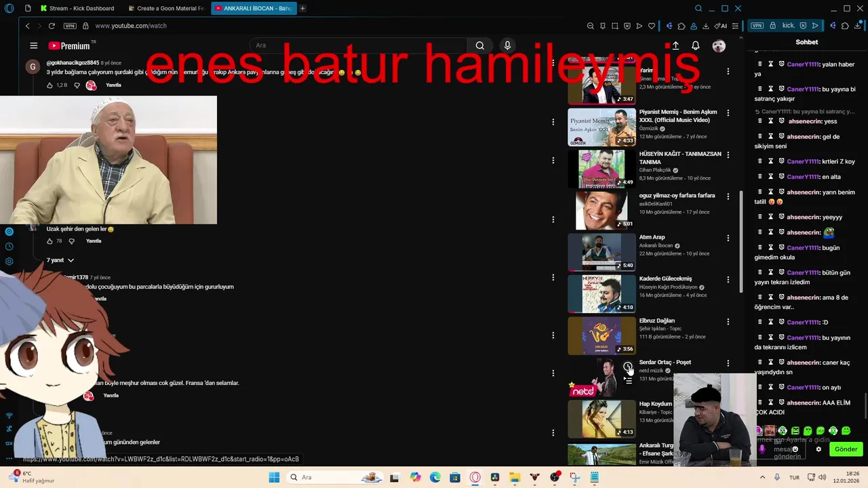The width and height of the screenshot is (868, 488).
Task: Toggle the VPN badge in the YouTube address bar
Action: (x=70, y=26)
